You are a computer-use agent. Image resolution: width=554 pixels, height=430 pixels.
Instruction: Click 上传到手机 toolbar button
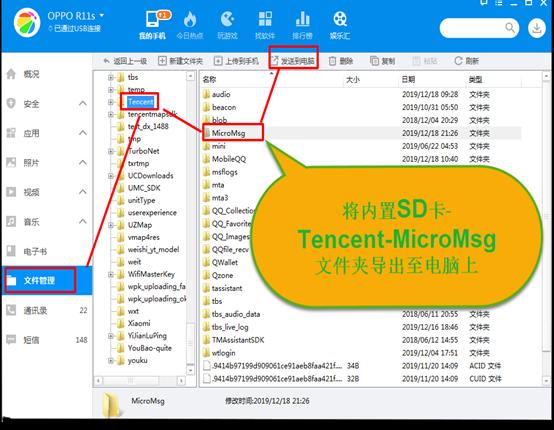236,61
